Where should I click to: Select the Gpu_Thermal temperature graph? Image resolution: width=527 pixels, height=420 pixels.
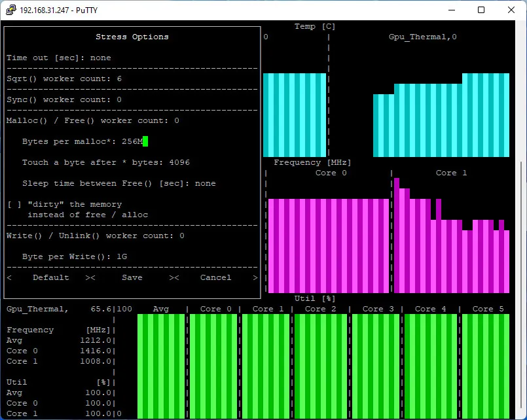tap(442, 118)
